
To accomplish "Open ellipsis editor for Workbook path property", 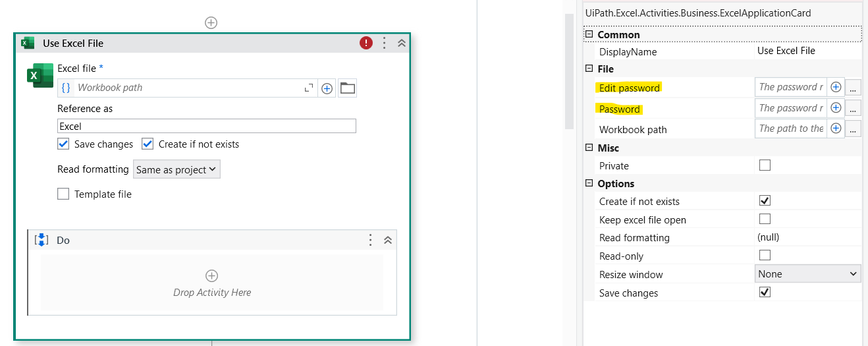I will pyautogui.click(x=853, y=129).
